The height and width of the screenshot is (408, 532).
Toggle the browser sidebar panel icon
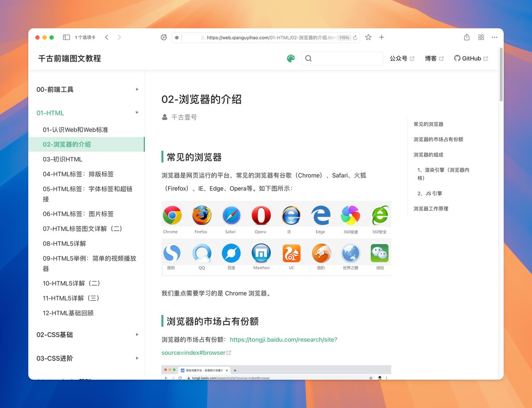[66, 38]
